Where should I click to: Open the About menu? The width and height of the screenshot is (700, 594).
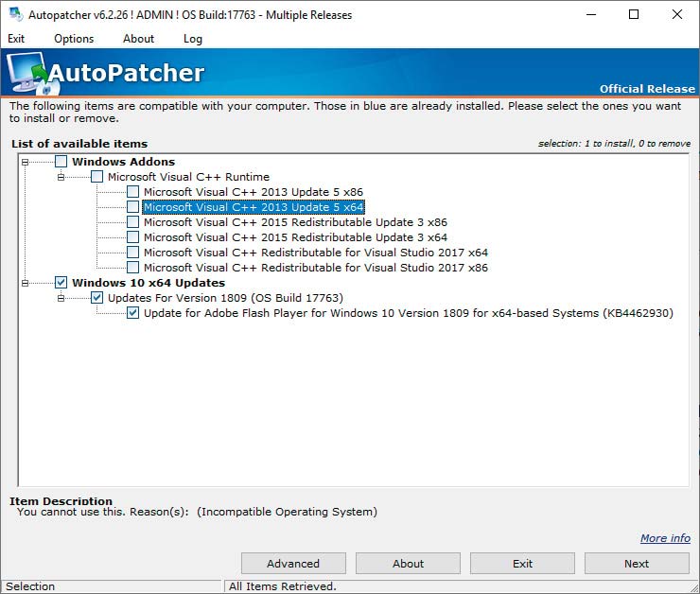point(138,39)
